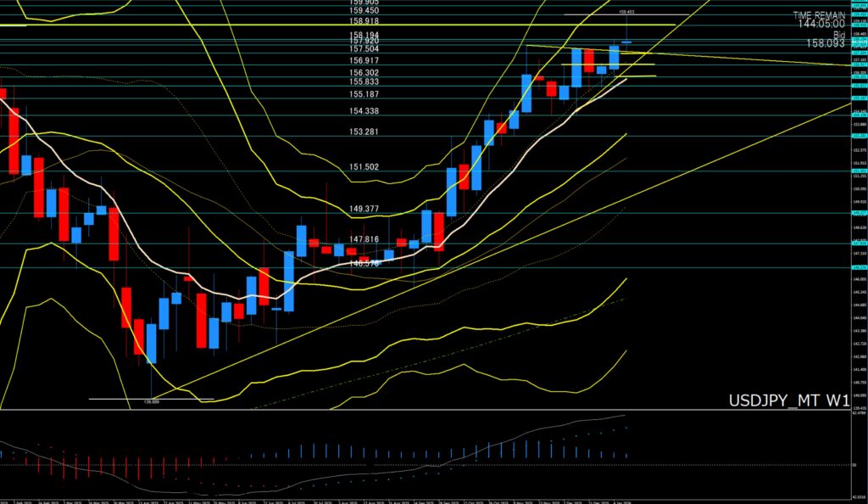Image resolution: width=868 pixels, height=504 pixels.
Task: Click the 139.885 low marker label
Action: [153, 401]
